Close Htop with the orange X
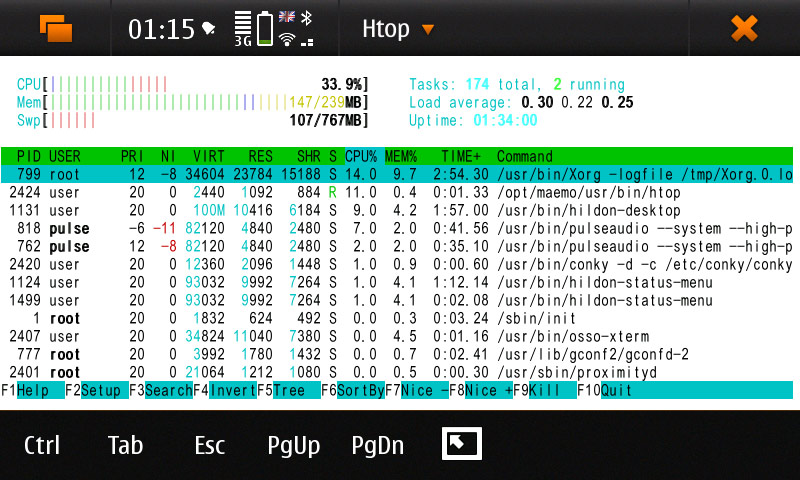The height and width of the screenshot is (480, 800). click(x=744, y=28)
